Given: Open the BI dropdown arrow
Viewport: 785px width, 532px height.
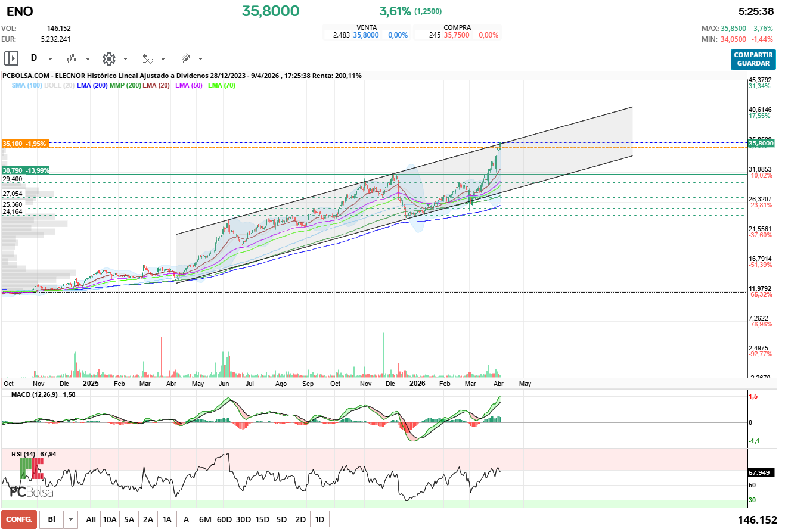Looking at the screenshot, I should tap(71, 519).
